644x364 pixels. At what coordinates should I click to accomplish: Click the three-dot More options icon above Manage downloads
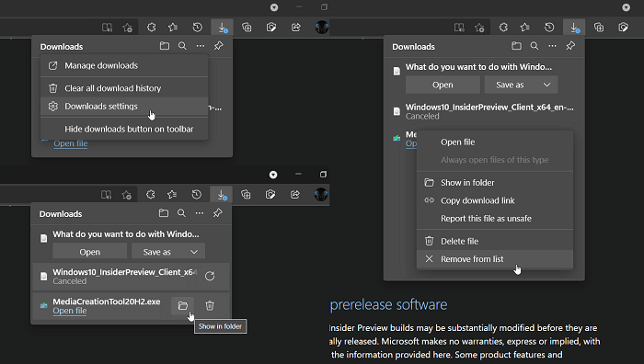[x=201, y=46]
